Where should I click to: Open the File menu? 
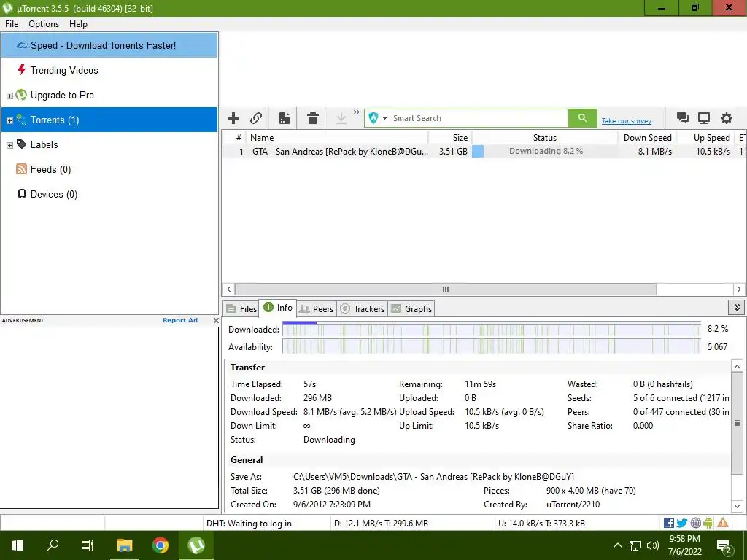coord(12,24)
